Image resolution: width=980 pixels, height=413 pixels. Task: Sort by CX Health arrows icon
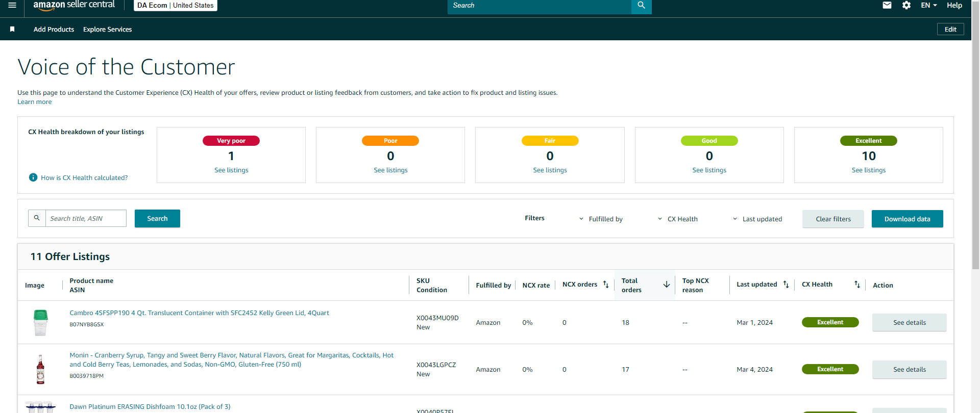[857, 285]
